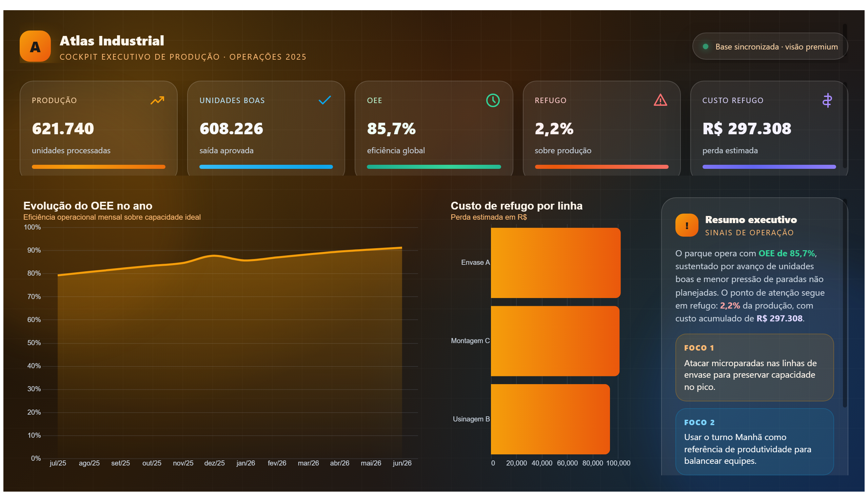Click the purple currency icon on Custo Refugo
This screenshot has height=495, width=868.
[x=827, y=100]
